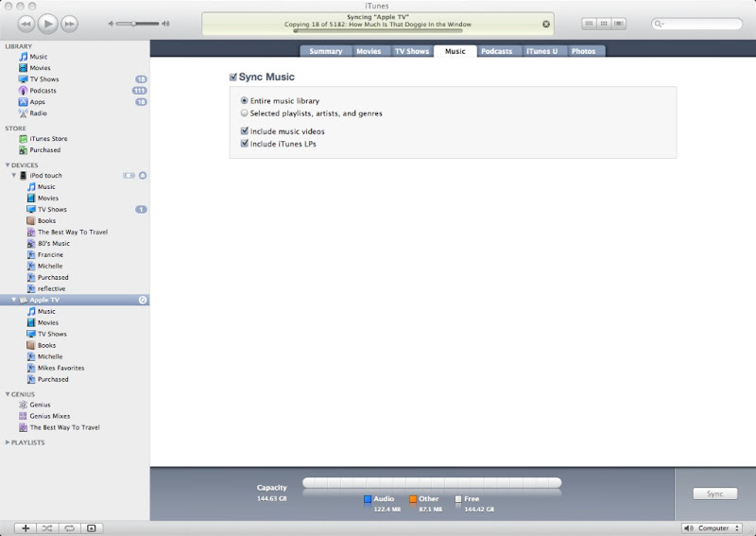Image resolution: width=756 pixels, height=536 pixels.
Task: Open the Summary tab
Action: (326, 51)
